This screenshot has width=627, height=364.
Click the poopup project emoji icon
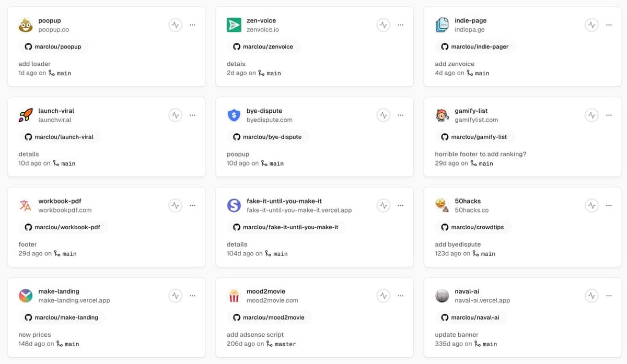[25, 25]
